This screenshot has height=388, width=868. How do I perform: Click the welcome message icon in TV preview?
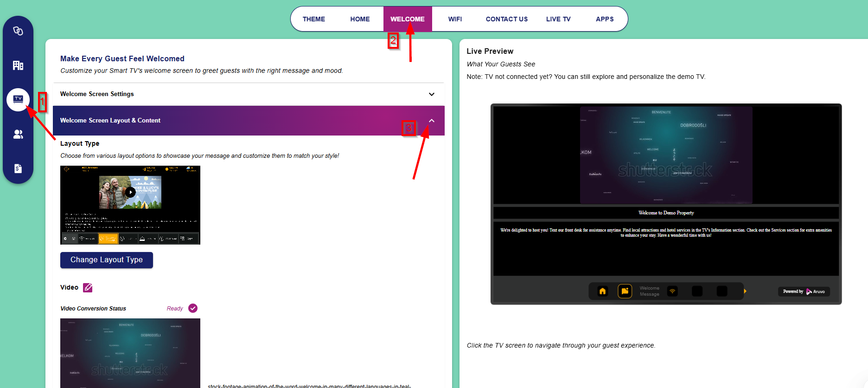coord(625,291)
